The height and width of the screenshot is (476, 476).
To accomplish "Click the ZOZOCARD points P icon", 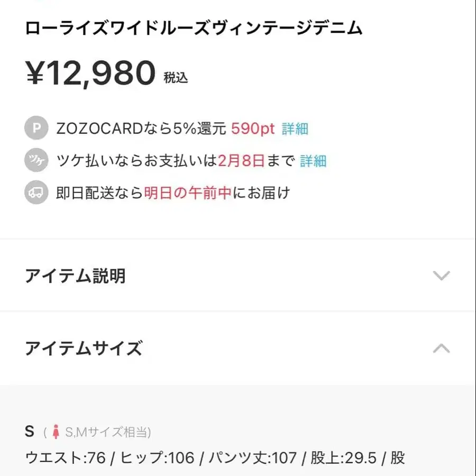I will 36,128.
